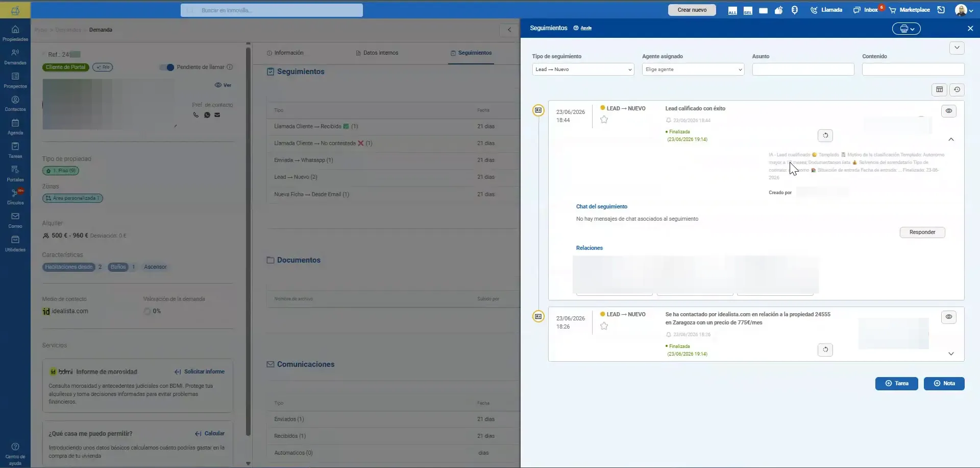This screenshot has width=980, height=468.
Task: Click Buscar en inmovilla search box
Action: click(x=272, y=10)
